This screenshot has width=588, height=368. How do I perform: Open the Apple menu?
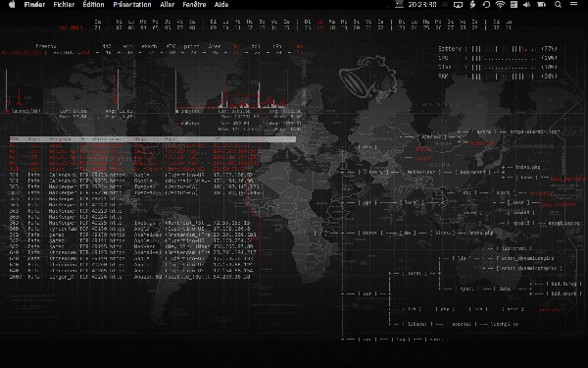point(12,5)
